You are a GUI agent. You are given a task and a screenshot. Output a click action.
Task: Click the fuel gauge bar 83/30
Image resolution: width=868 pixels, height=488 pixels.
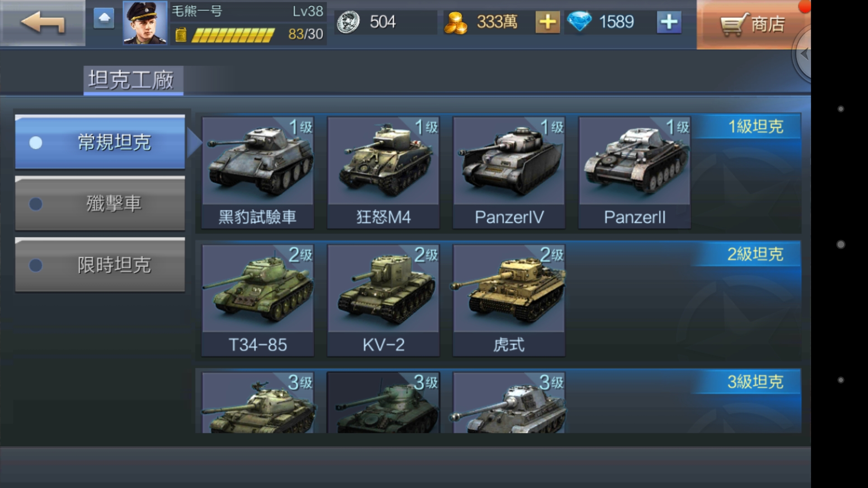233,34
